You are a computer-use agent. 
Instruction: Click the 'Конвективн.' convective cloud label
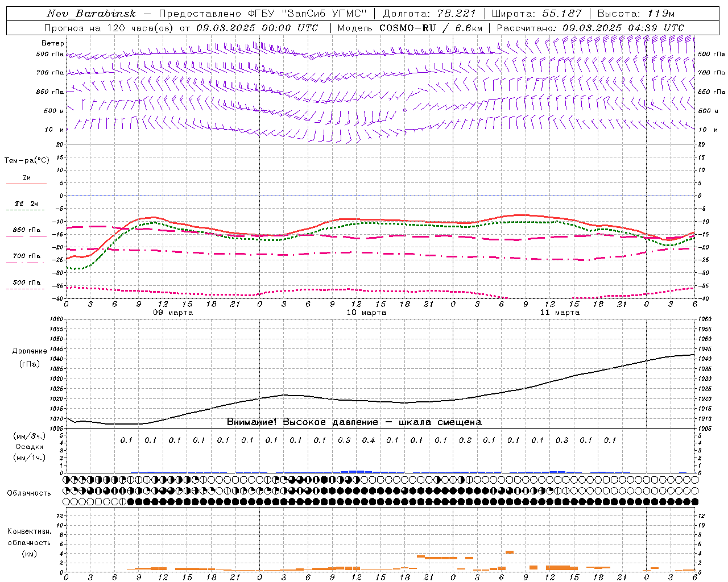point(29,531)
